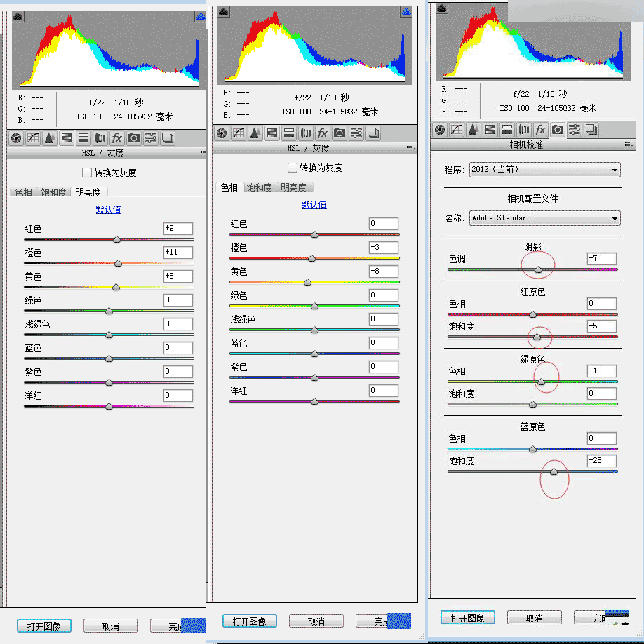This screenshot has width=644, height=644.
Task: Open the 程序 2012 (当前) dropdown
Action: 544,170
